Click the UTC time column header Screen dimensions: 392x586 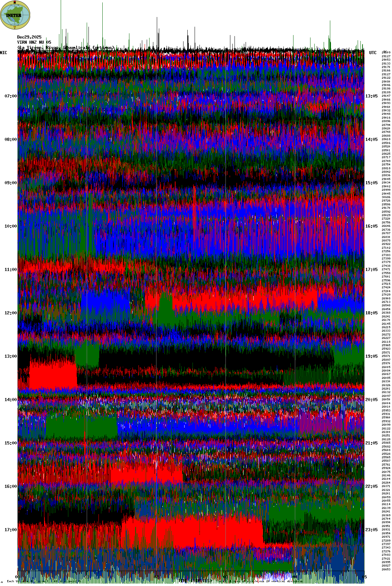click(373, 53)
